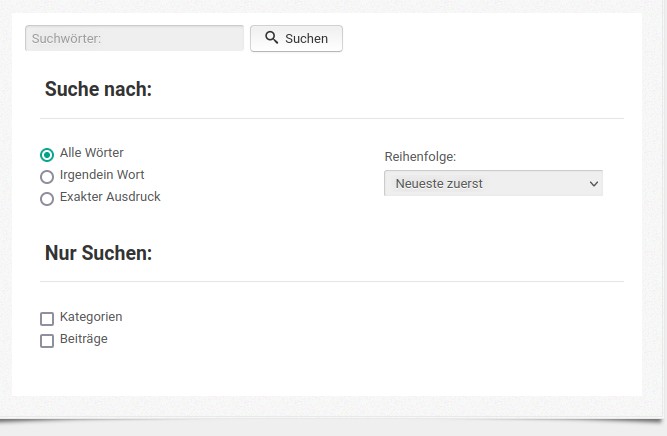The height and width of the screenshot is (436, 667).
Task: Focus the Suchwörter search input field
Action: tap(134, 38)
